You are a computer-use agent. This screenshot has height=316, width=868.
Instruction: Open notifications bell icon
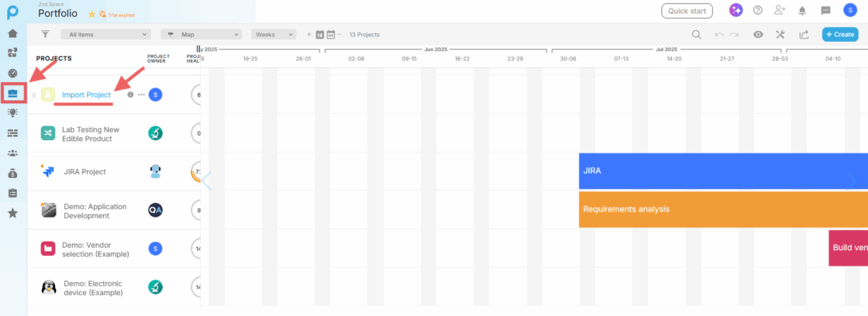coord(802,10)
